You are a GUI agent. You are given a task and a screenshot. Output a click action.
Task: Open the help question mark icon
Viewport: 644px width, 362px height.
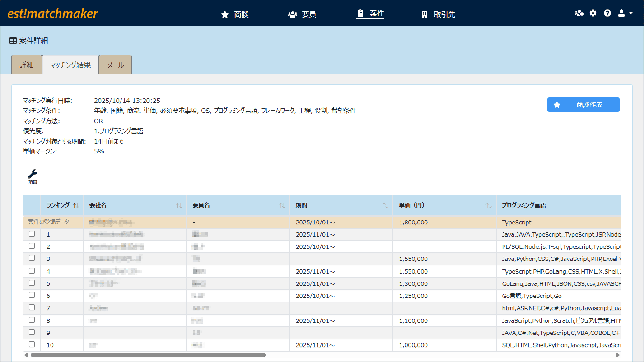pos(607,13)
